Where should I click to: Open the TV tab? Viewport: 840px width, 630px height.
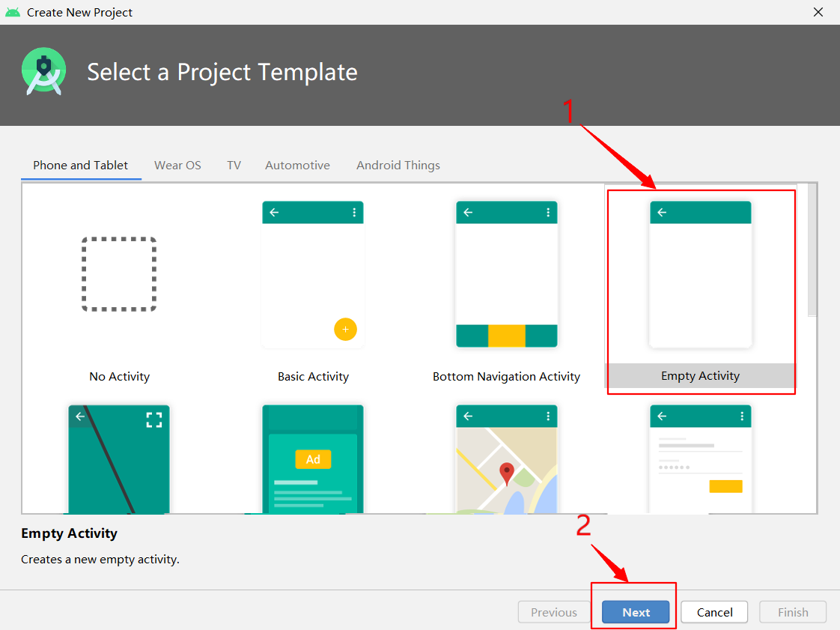click(x=234, y=165)
